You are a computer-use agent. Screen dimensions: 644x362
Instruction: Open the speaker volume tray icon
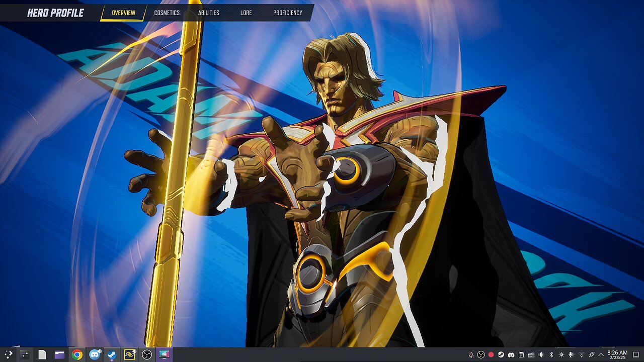click(541, 355)
